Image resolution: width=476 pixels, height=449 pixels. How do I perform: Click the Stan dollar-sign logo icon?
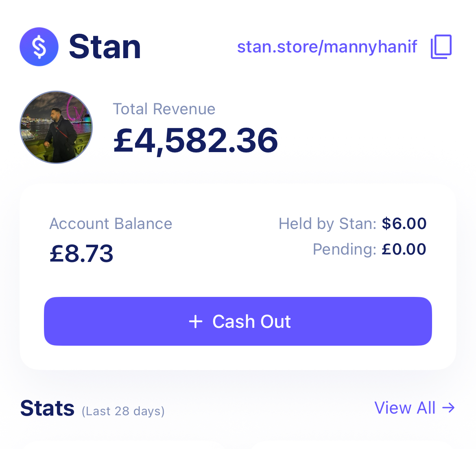(39, 47)
